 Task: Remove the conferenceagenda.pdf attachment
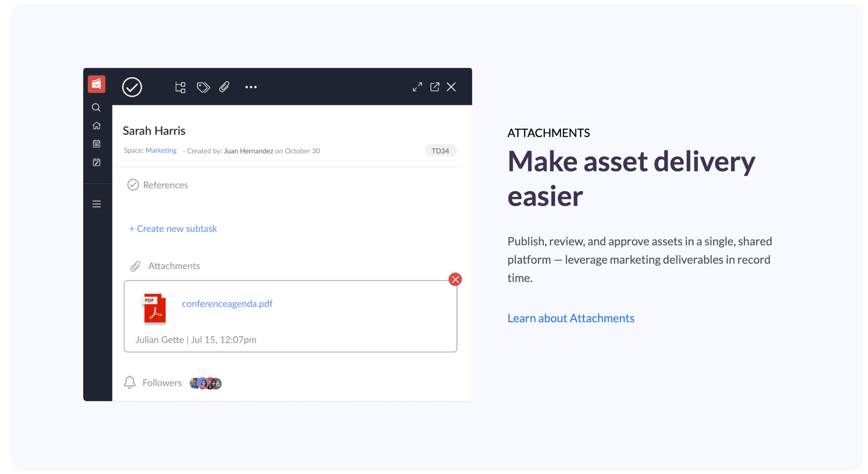[455, 279]
